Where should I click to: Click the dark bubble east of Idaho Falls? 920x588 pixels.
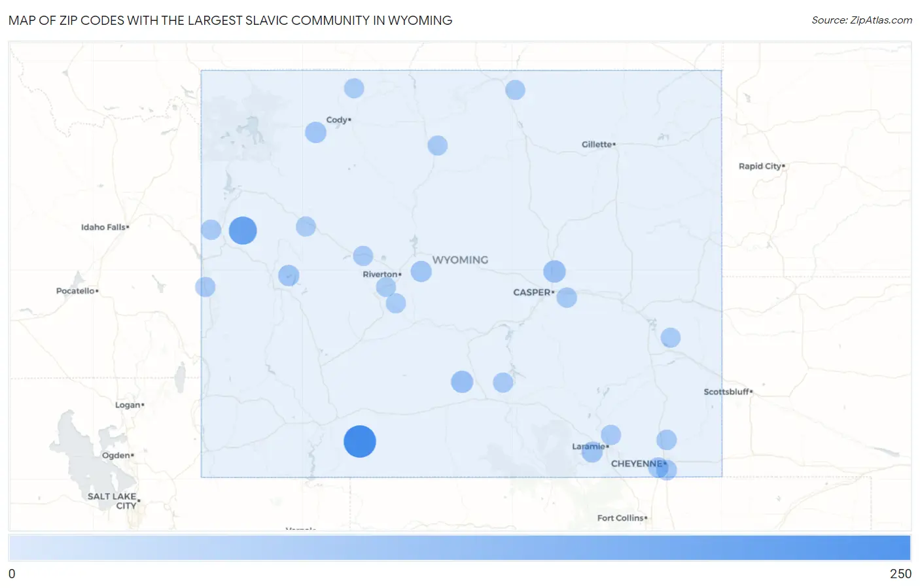243,230
